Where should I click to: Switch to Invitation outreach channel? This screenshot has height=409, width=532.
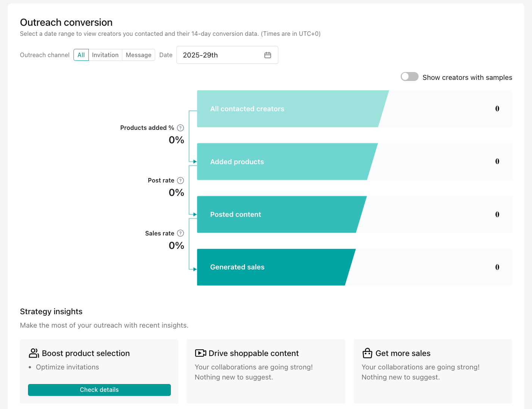tap(105, 55)
